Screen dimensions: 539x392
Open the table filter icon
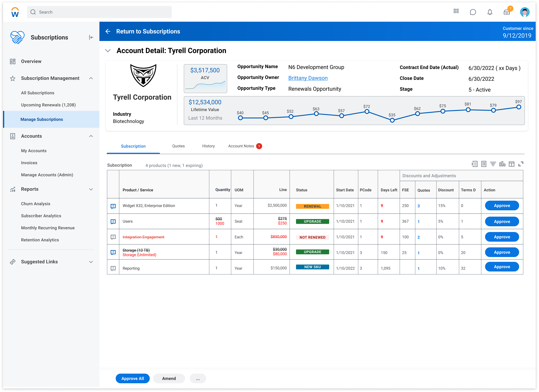tap(493, 164)
